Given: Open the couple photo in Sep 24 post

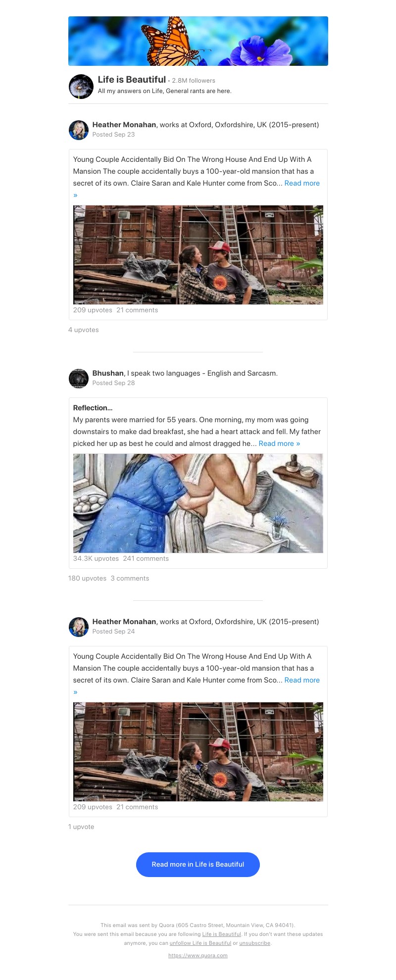Looking at the screenshot, I should click(x=198, y=752).
